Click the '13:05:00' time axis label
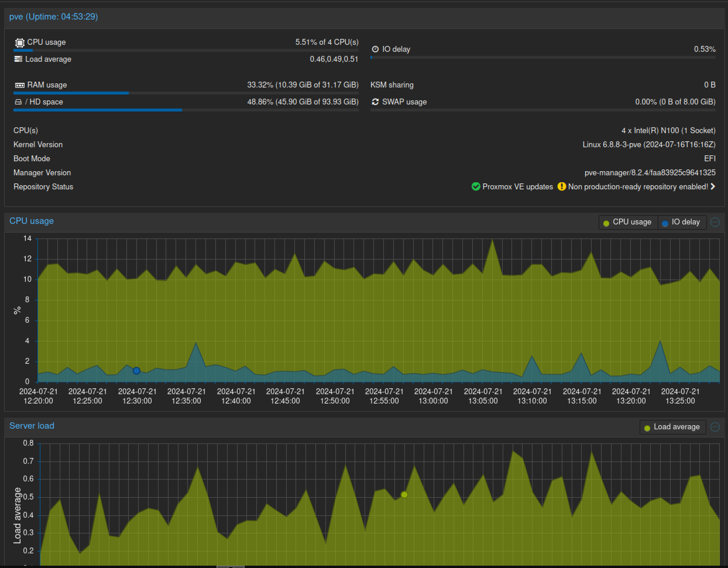Screen dimensions: 728x568 click(x=483, y=401)
